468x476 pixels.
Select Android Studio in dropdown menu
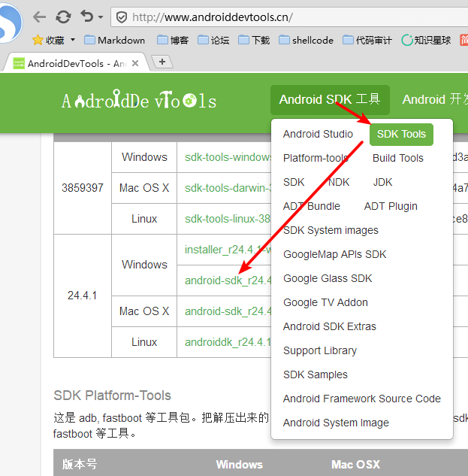click(318, 134)
